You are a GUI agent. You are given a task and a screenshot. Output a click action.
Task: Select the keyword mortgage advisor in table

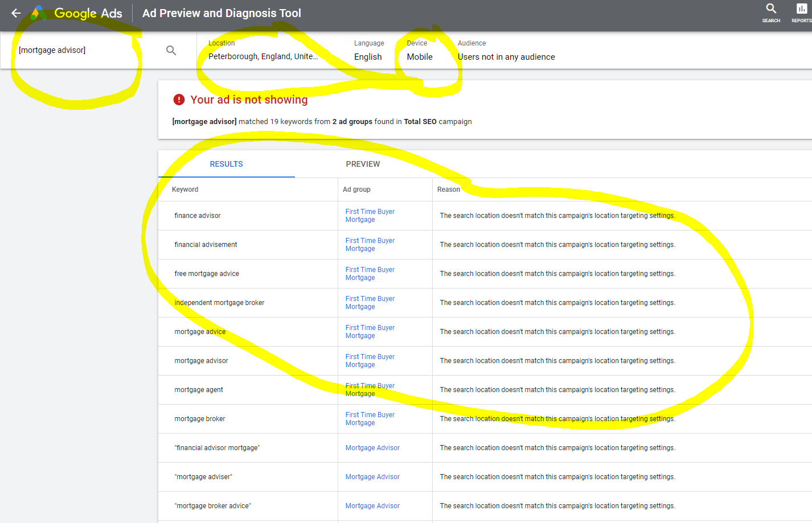201,361
